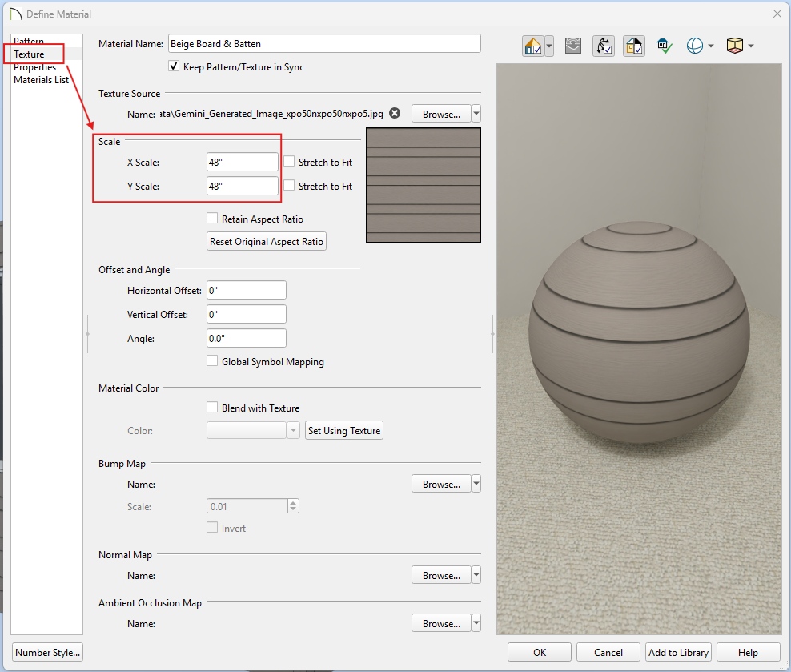Viewport: 791px width, 672px height.
Task: Click the Add to Library button
Action: coord(678,652)
